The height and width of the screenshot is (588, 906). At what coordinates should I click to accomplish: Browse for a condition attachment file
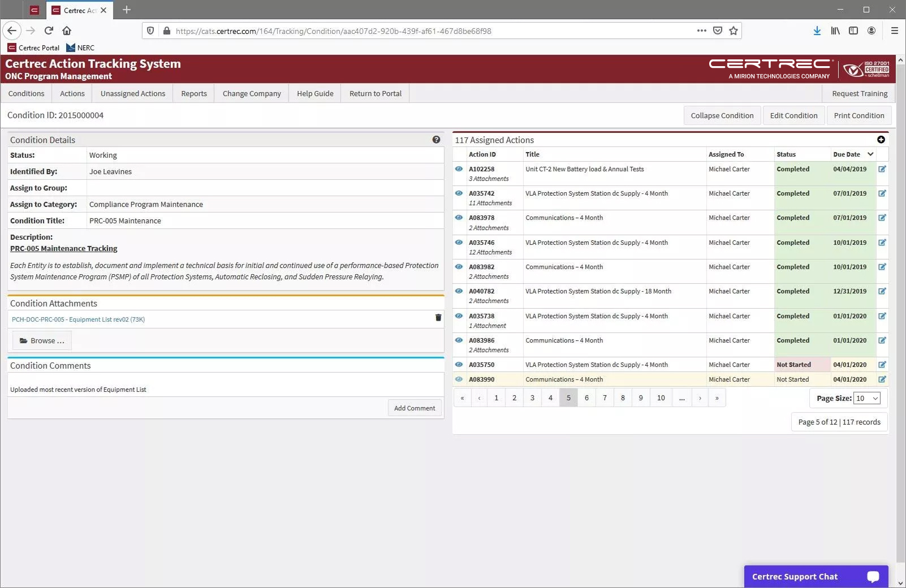[42, 340]
